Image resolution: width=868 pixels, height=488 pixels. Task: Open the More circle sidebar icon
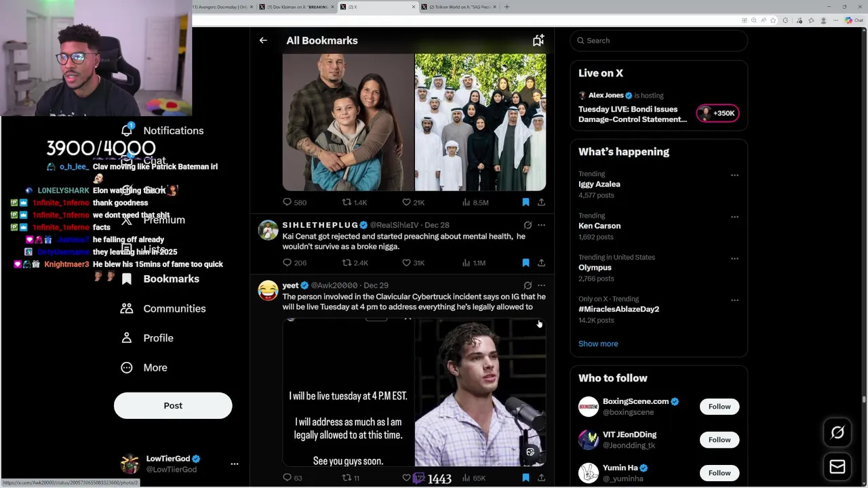(127, 367)
